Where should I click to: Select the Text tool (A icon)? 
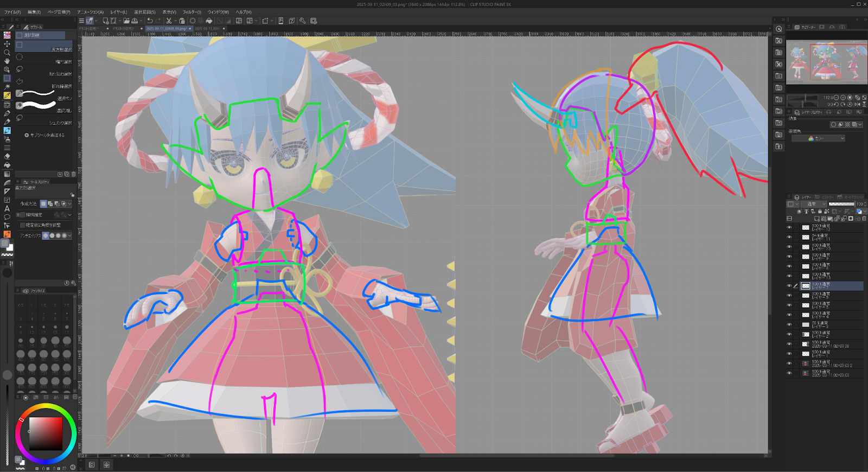tap(7, 208)
